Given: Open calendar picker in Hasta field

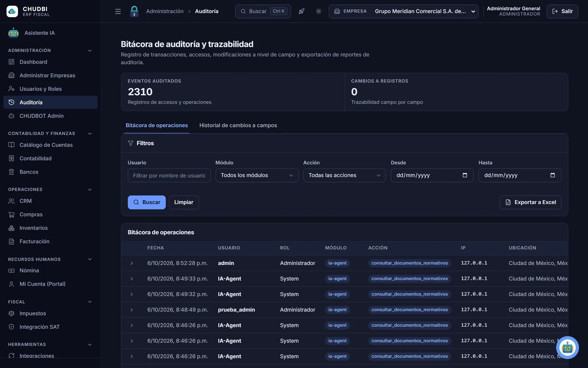Looking at the screenshot, I should [x=552, y=175].
